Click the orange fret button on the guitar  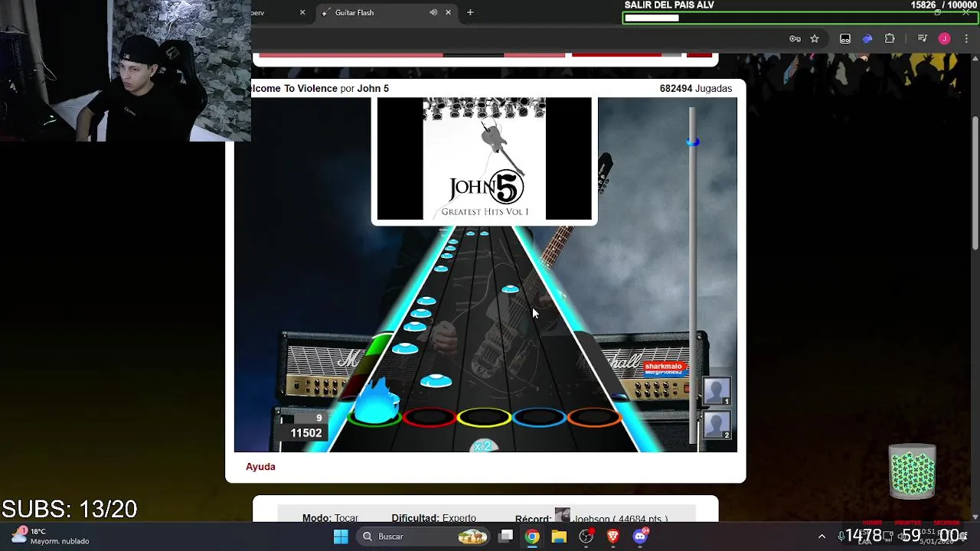594,417
